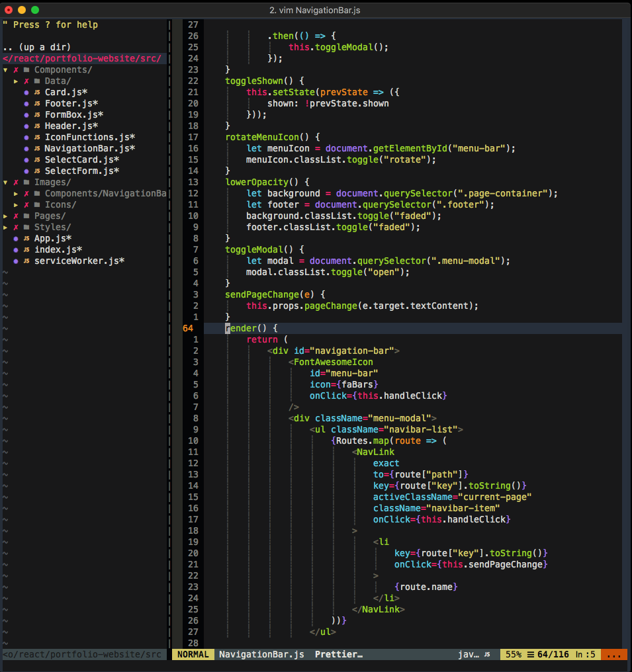Click the red X git marker on Styles

click(x=16, y=227)
